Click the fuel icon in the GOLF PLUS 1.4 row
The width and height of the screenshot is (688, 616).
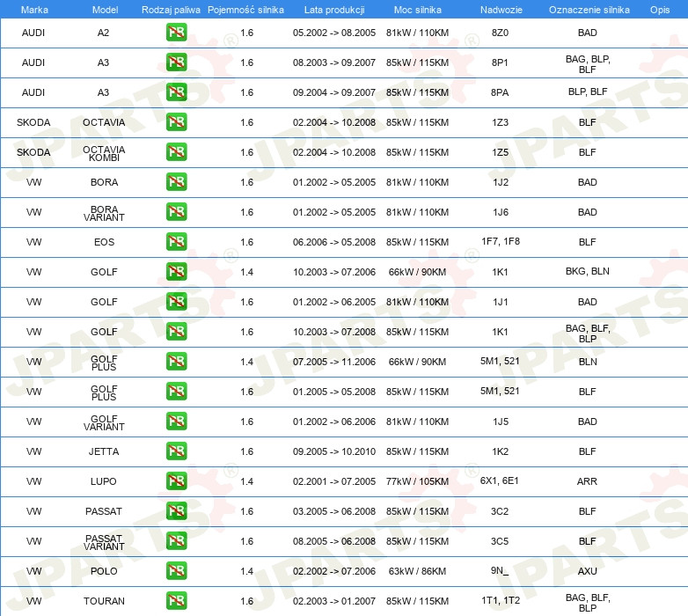pyautogui.click(x=176, y=362)
